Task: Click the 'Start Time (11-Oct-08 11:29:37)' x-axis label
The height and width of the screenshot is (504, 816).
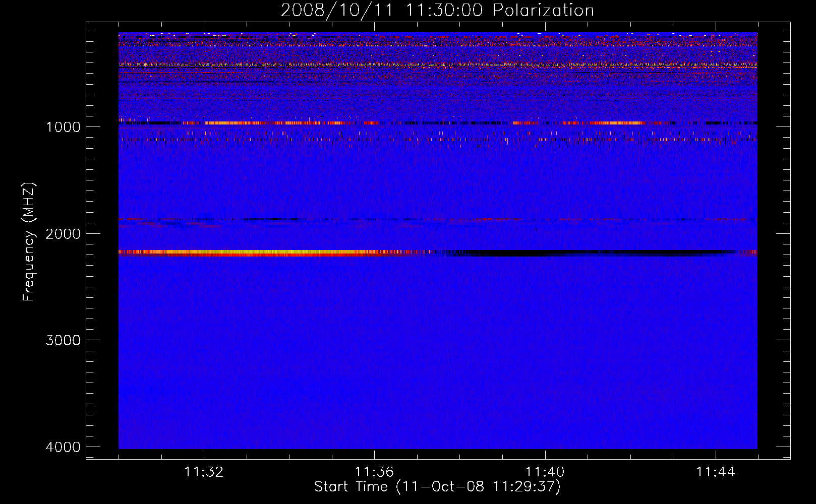Action: point(437,487)
